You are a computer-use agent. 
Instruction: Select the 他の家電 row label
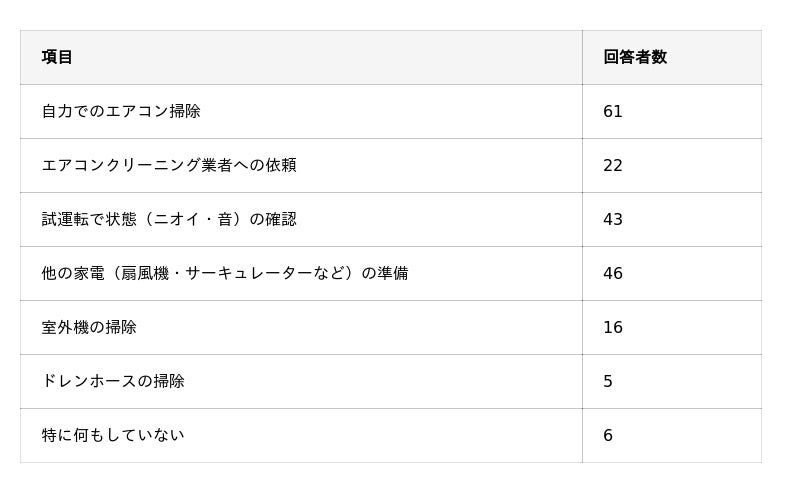click(x=73, y=273)
